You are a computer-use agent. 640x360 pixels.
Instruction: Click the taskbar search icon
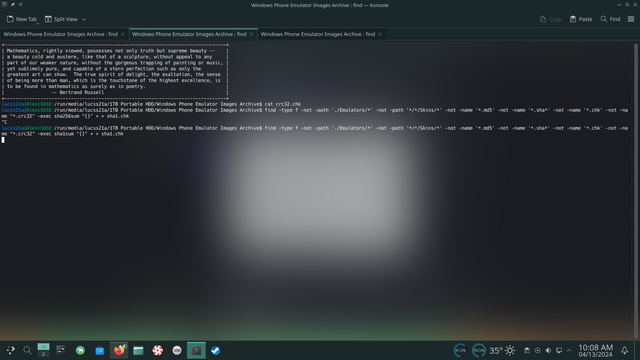(x=27, y=350)
